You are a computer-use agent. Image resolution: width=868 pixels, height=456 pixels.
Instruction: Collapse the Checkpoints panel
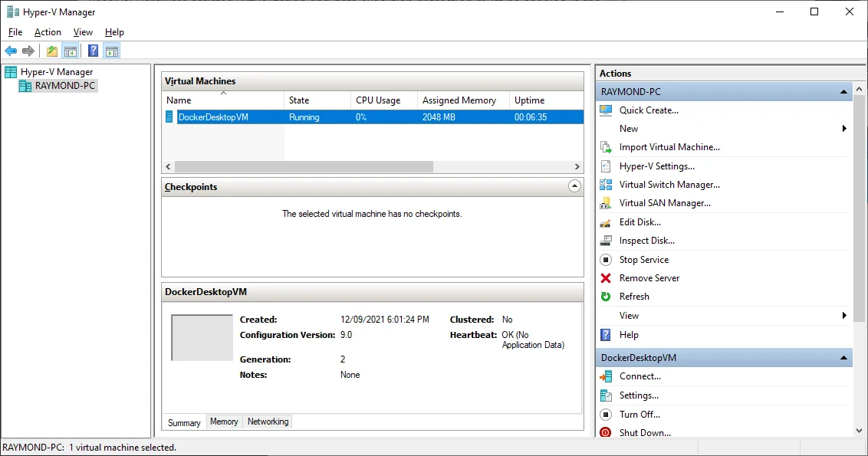coord(574,186)
